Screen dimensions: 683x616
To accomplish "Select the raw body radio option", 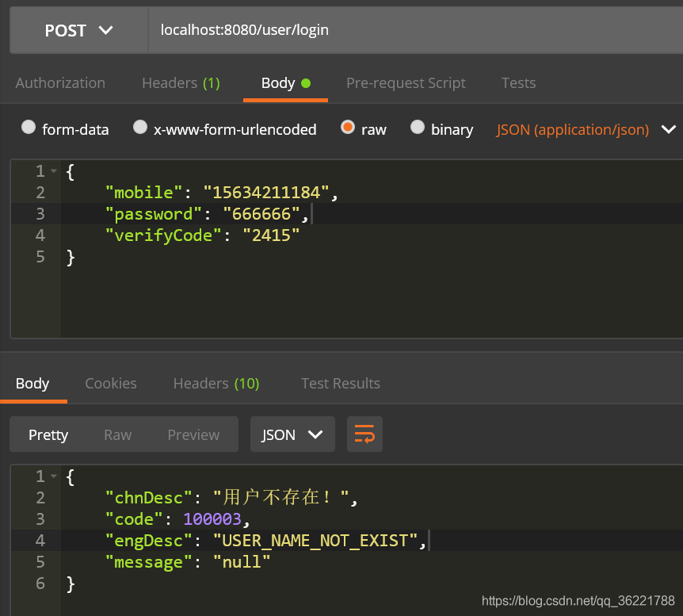I will tap(348, 128).
